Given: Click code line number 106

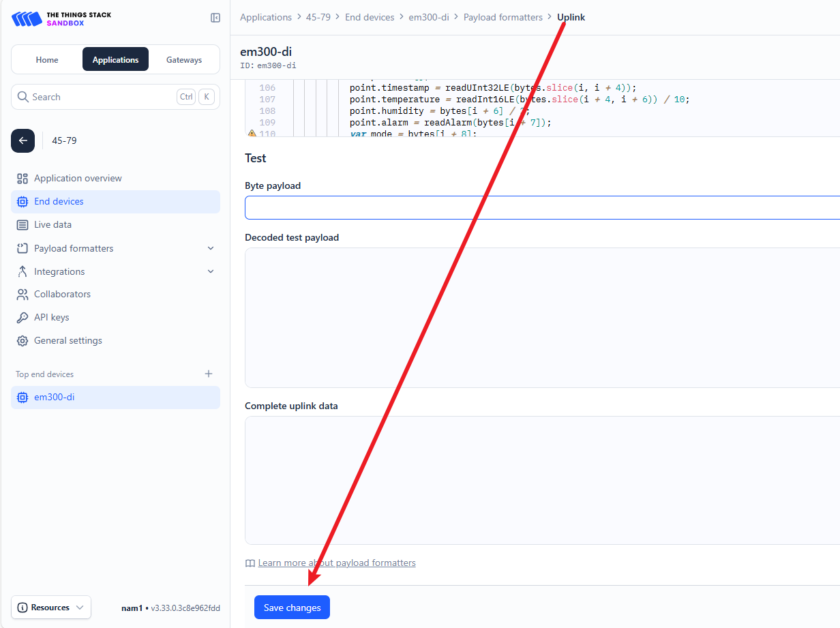Looking at the screenshot, I should (x=267, y=88).
